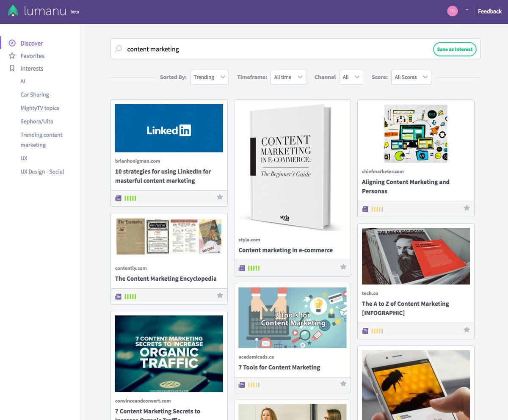The width and height of the screenshot is (508, 420).
Task: Open the MightyTV topics interest
Action: [x=40, y=108]
